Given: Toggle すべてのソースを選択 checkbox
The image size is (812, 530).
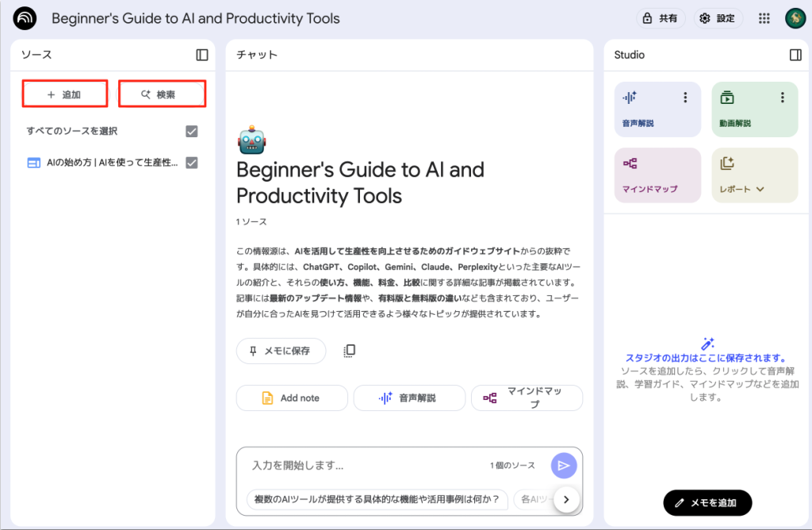Looking at the screenshot, I should [x=191, y=131].
